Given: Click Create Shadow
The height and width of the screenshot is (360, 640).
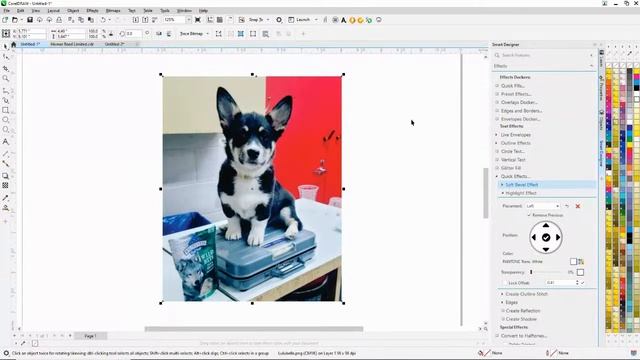Looking at the screenshot, I should tap(521, 319).
